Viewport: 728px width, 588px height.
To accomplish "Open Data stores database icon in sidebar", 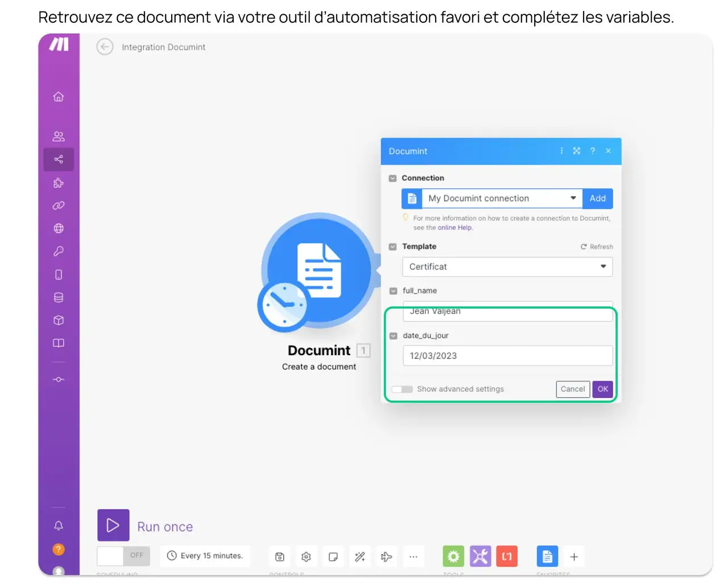I will 59,297.
